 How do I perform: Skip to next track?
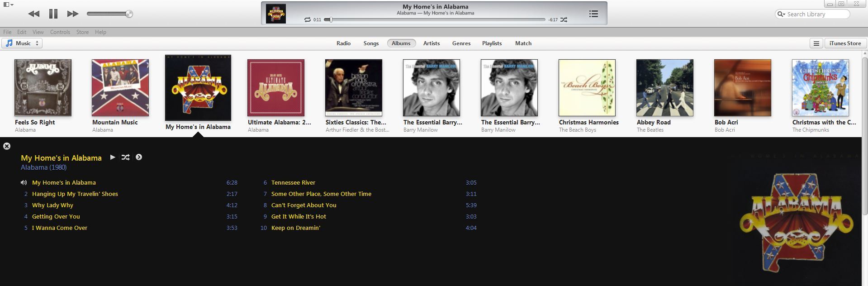tap(73, 14)
